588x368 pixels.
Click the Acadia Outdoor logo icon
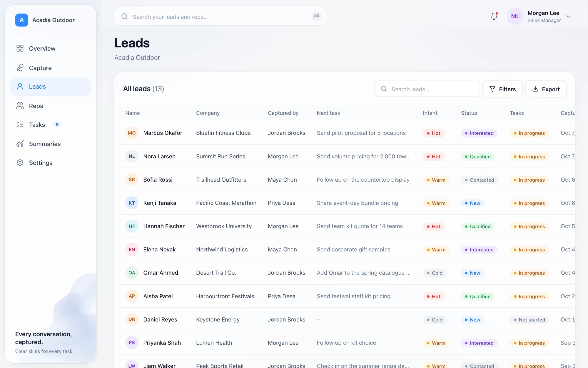21,20
